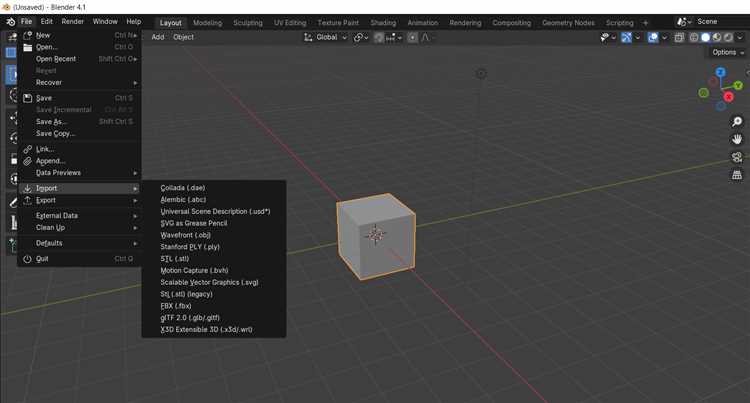Expand Open Recent submenu

[x=79, y=59]
